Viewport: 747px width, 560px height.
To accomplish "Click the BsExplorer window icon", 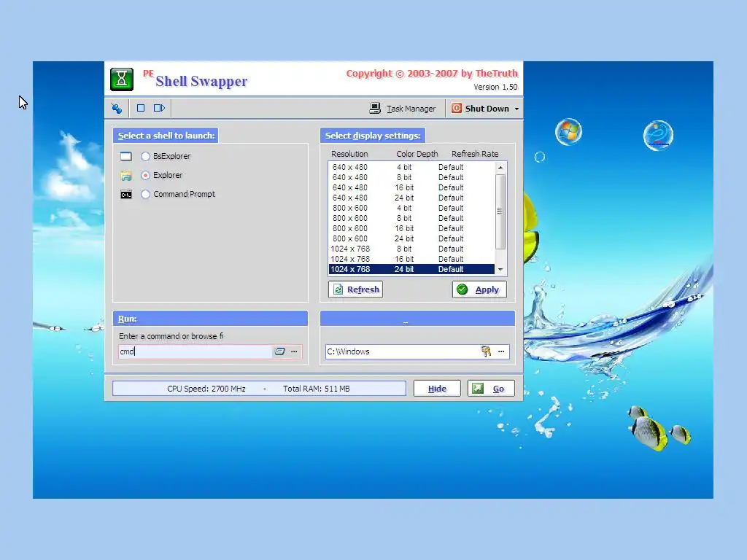I will pos(125,156).
